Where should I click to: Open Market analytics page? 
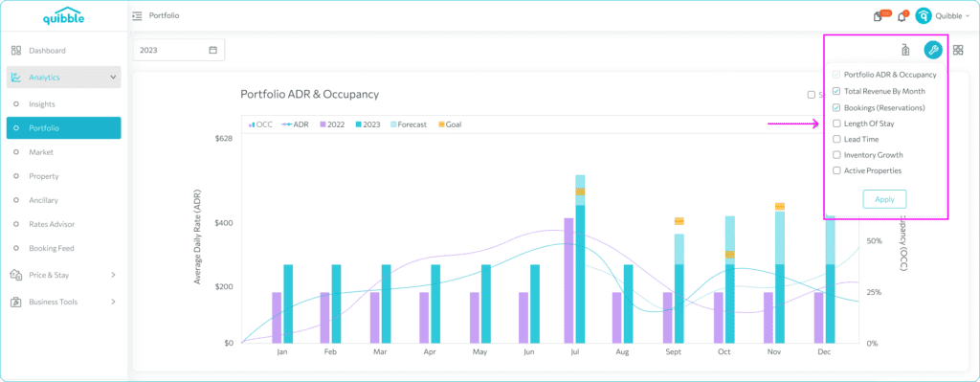pyautogui.click(x=41, y=152)
